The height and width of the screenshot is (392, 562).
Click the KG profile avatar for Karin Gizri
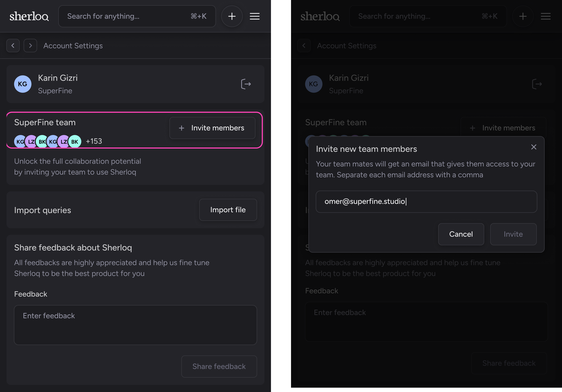click(22, 84)
